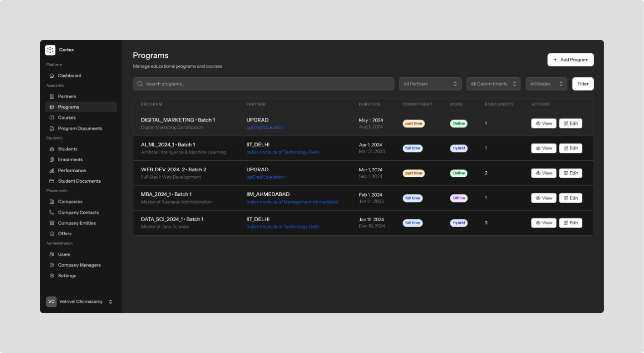Open Courses from the sidebar
Viewport: 644px width, 353px height.
point(81,118)
